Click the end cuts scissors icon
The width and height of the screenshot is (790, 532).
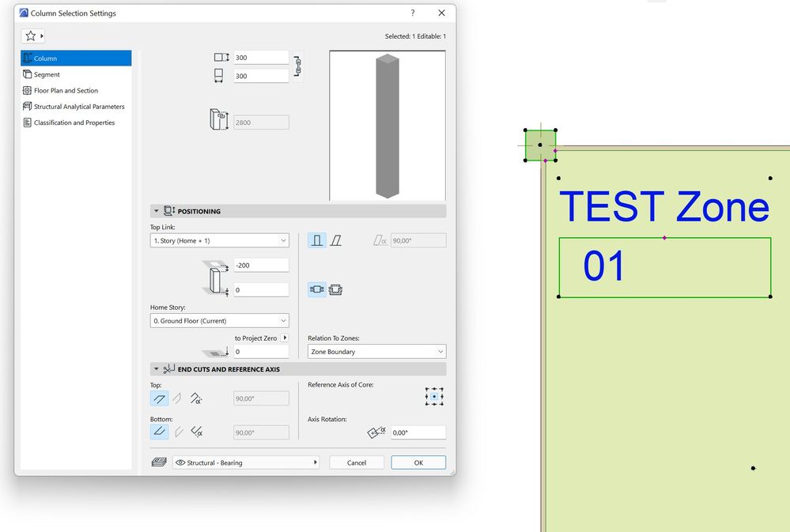pos(168,369)
